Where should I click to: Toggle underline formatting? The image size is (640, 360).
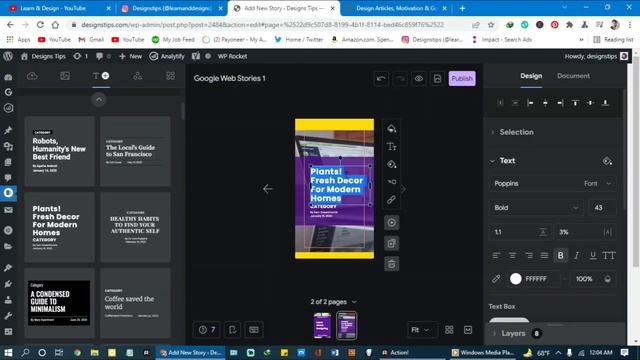(x=593, y=256)
